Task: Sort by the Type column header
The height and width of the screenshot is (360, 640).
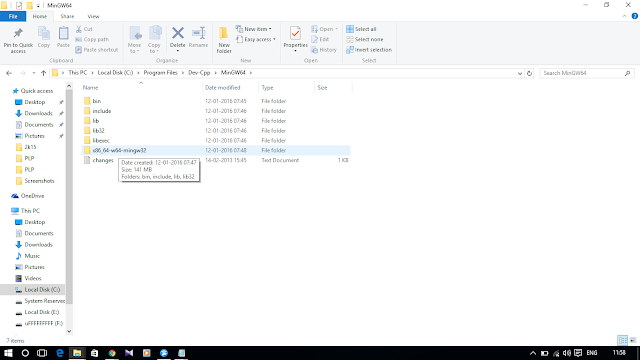Action: 267,88
